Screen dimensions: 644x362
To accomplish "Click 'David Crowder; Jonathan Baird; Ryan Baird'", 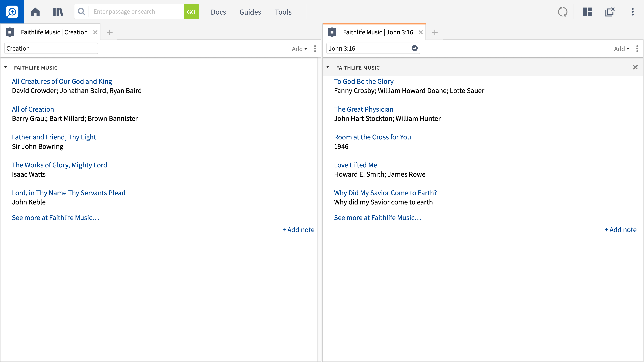I will click(77, 91).
